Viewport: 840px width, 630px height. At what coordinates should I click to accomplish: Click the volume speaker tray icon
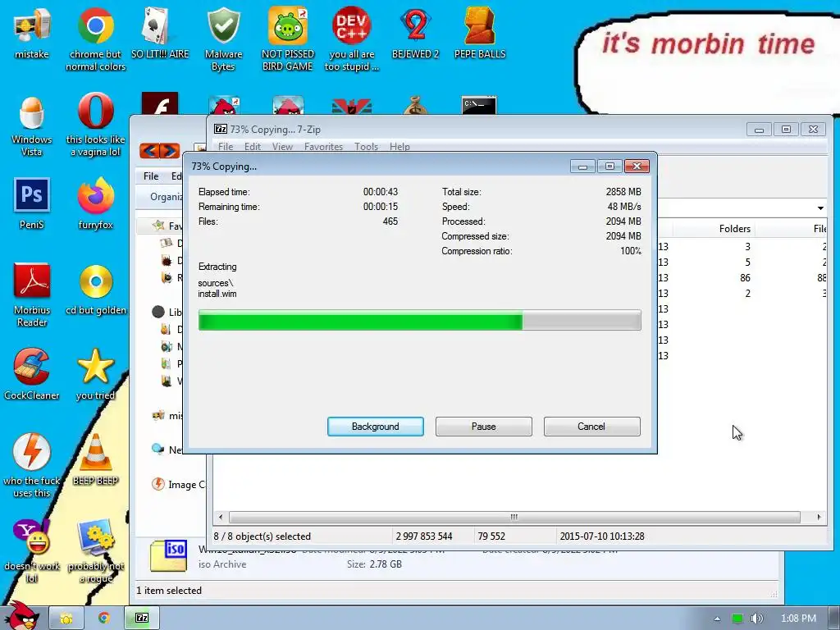click(756, 619)
